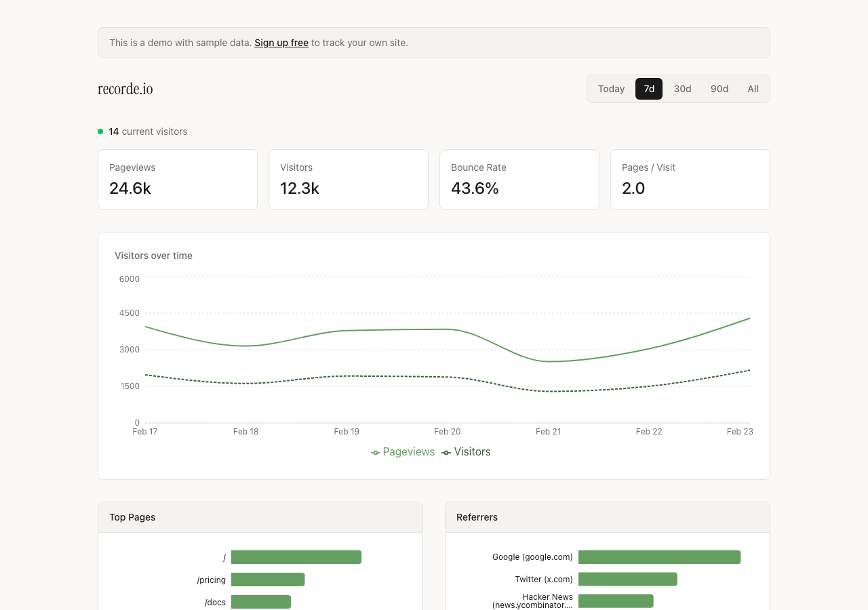This screenshot has width=868, height=610.
Task: Show the All time range
Action: (x=753, y=89)
